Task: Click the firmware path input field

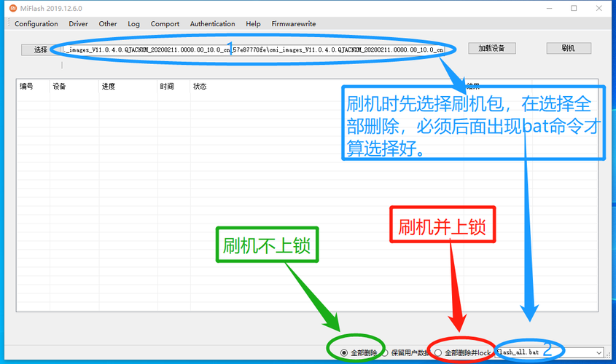Action: point(254,50)
